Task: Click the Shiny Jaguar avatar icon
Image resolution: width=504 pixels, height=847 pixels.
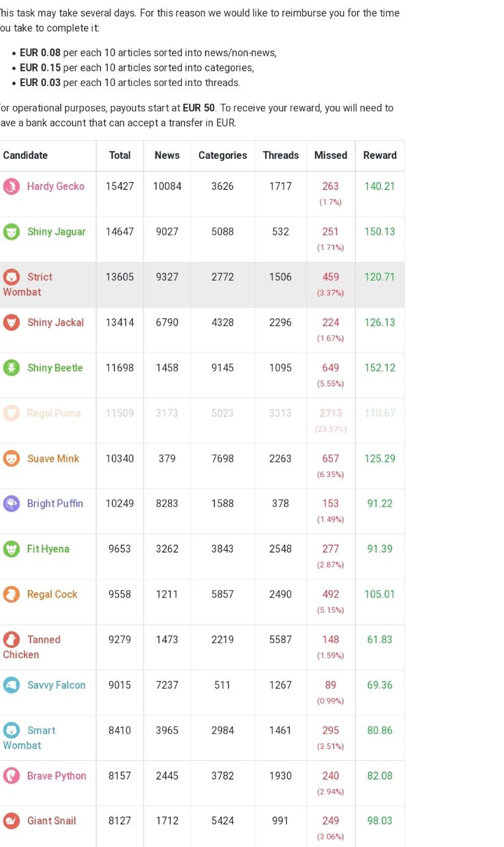Action: (11, 232)
